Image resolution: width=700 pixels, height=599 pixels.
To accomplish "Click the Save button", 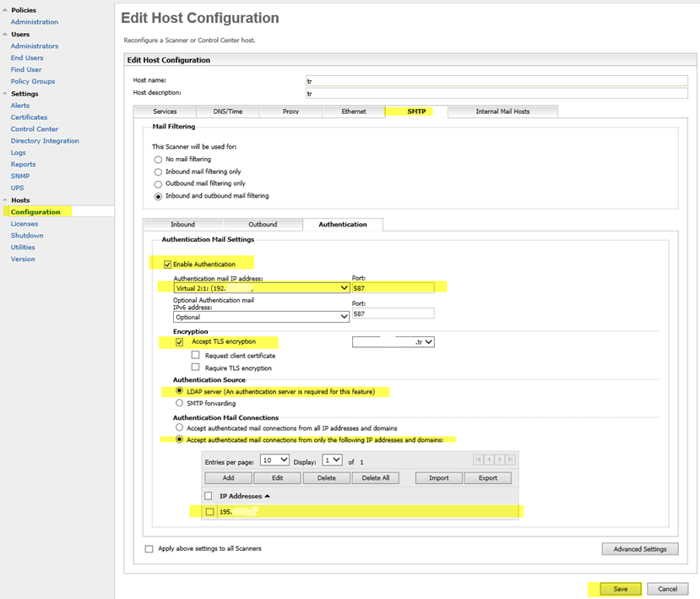I will [621, 589].
